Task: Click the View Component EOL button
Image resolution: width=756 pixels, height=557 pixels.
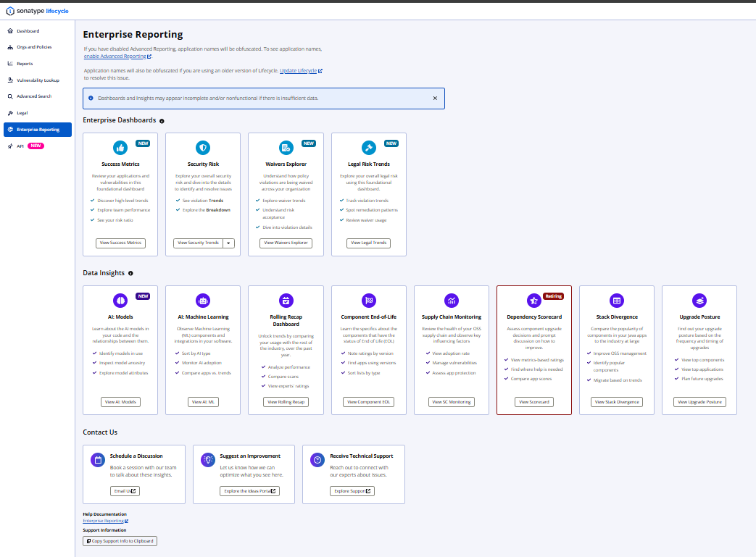Action: tap(368, 402)
